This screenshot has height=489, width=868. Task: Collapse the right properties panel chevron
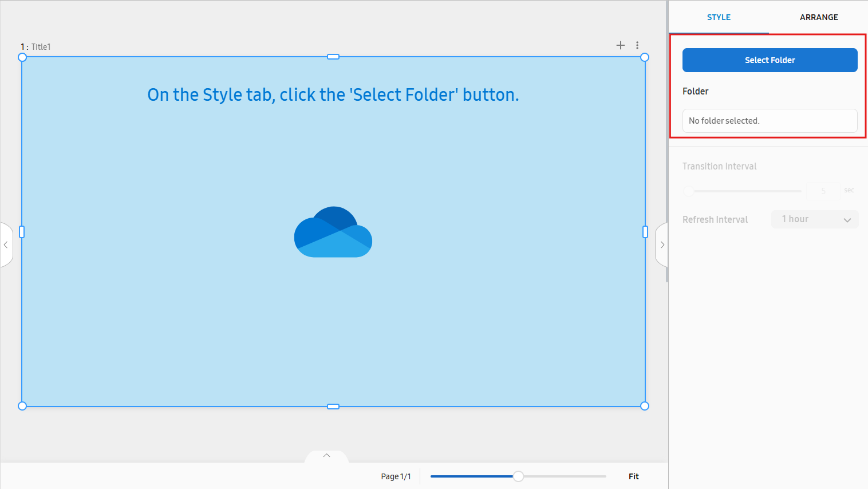tap(662, 245)
